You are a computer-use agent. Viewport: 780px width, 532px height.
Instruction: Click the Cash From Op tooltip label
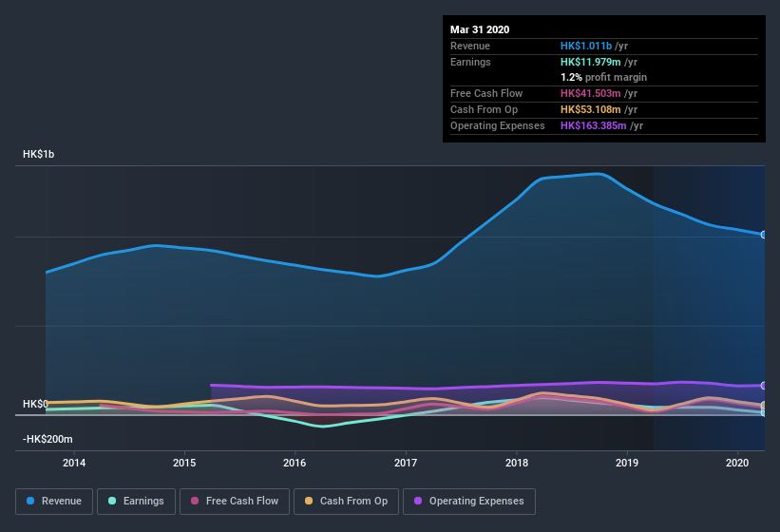point(484,109)
